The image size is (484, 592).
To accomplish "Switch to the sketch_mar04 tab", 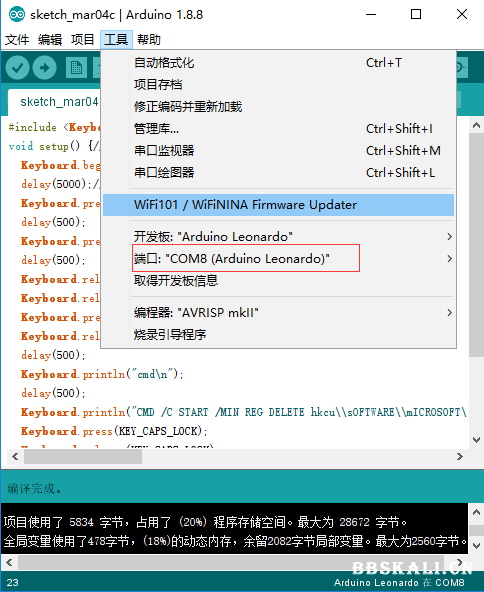I will pyautogui.click(x=54, y=102).
